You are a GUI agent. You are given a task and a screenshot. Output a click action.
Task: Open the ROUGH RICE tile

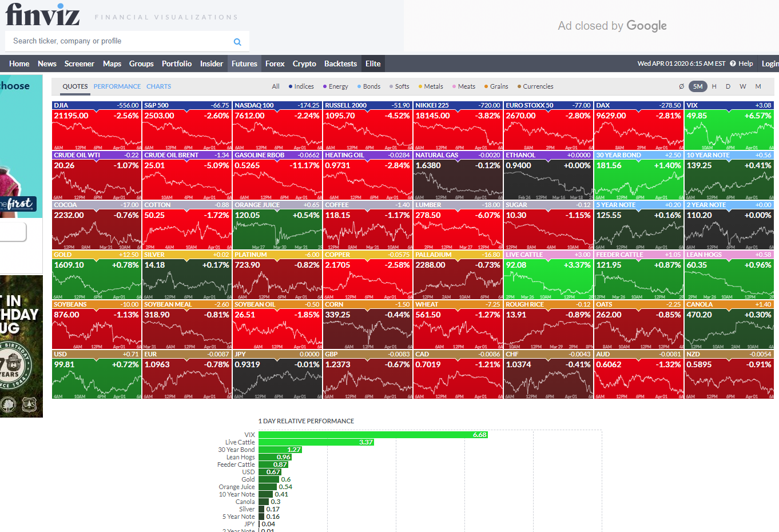pos(549,325)
